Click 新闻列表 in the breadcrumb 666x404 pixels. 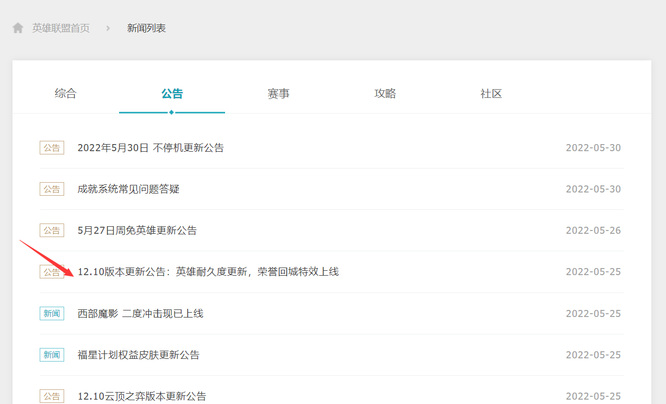(146, 28)
